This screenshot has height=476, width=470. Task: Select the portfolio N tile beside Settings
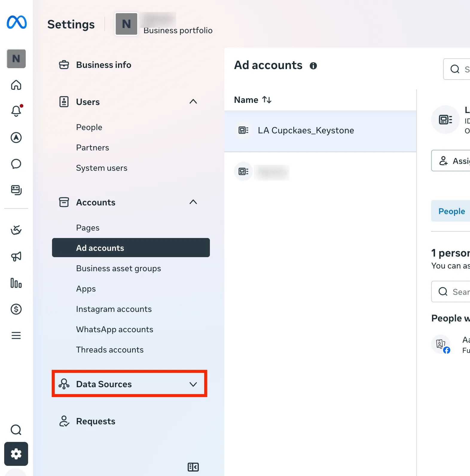coord(126,24)
